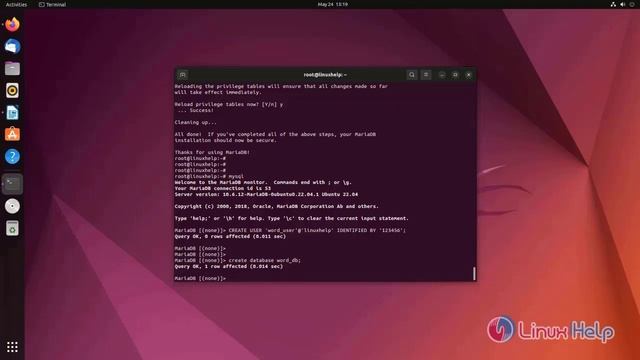Image resolution: width=640 pixels, height=360 pixels.
Task: Click "Type 'help;' or '\h' for help" line
Action: point(291,218)
